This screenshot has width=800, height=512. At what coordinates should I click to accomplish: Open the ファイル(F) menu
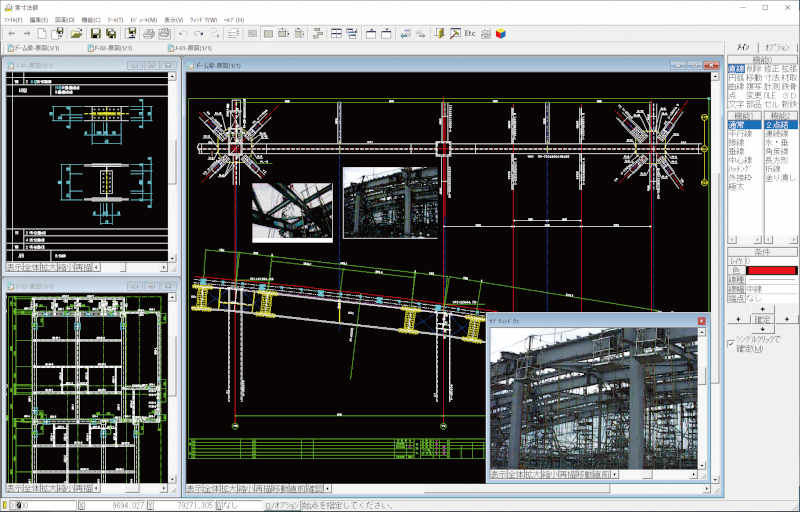point(13,19)
